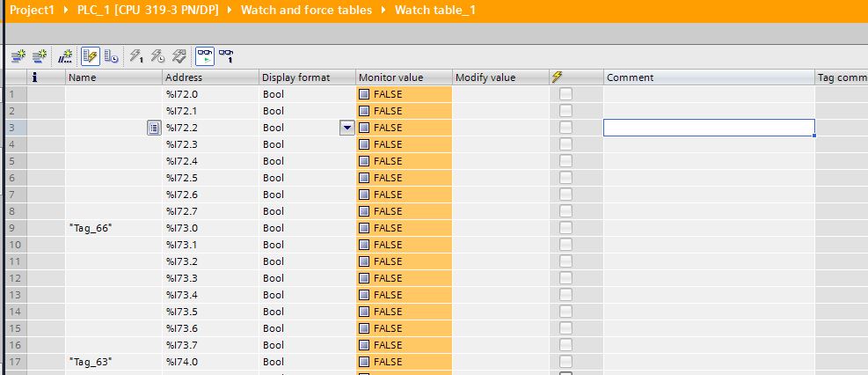Click address cell %I73.0
Viewport: 868px width, 375px height.
point(211,228)
